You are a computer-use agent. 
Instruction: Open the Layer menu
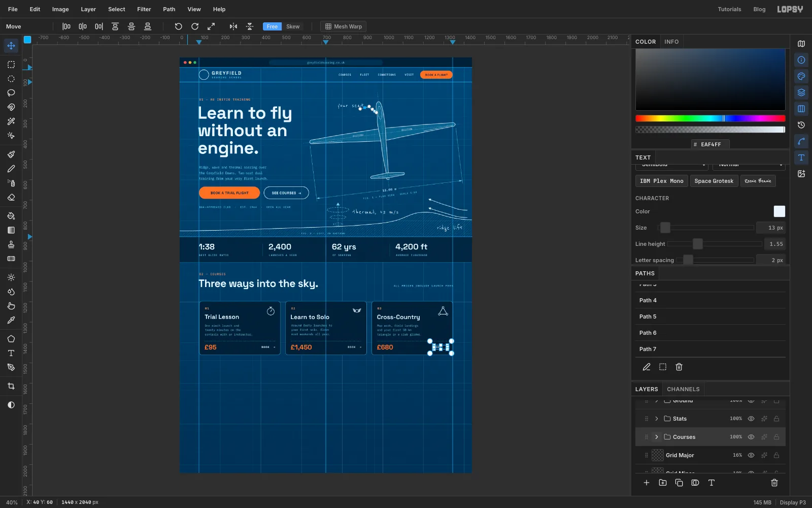click(88, 9)
